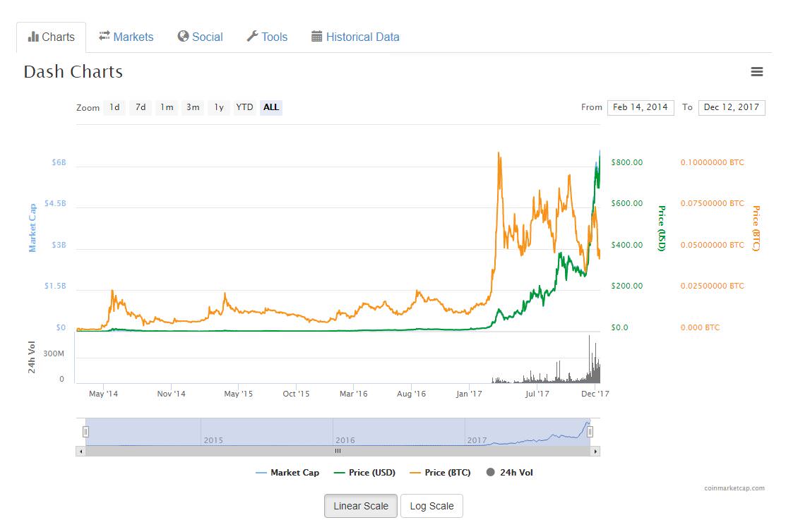Set zoom range to 3m
Screen dimensions: 810x532
(193, 107)
